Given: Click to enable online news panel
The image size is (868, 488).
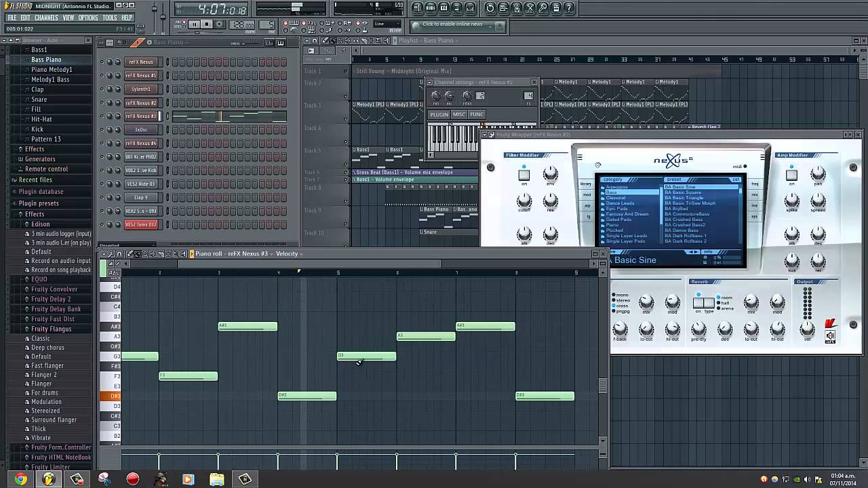Looking at the screenshot, I should click(458, 25).
